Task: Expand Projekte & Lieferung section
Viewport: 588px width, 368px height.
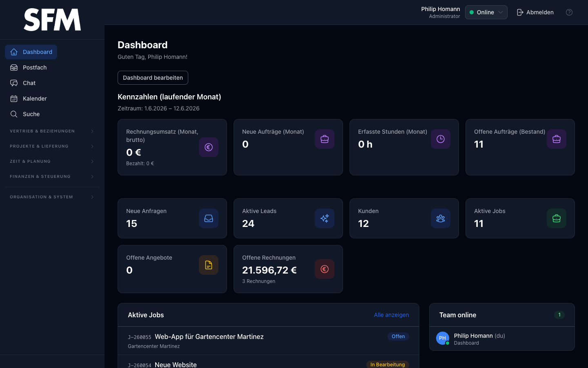Action: coord(52,146)
